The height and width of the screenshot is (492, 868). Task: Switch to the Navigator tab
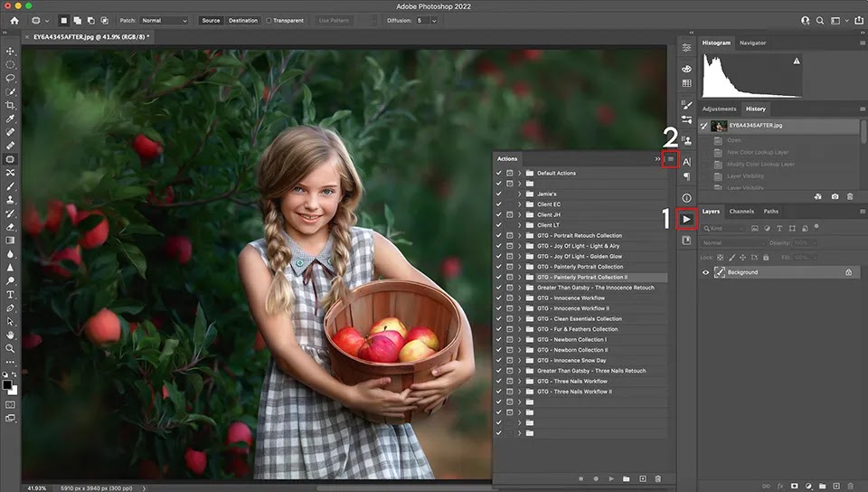(753, 43)
